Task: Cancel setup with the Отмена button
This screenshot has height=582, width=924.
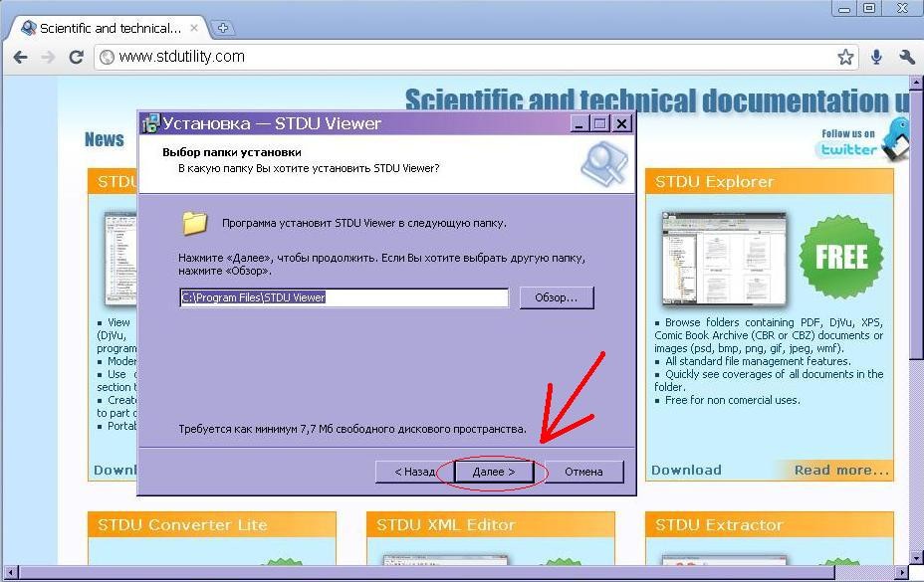Action: pyautogui.click(x=583, y=472)
